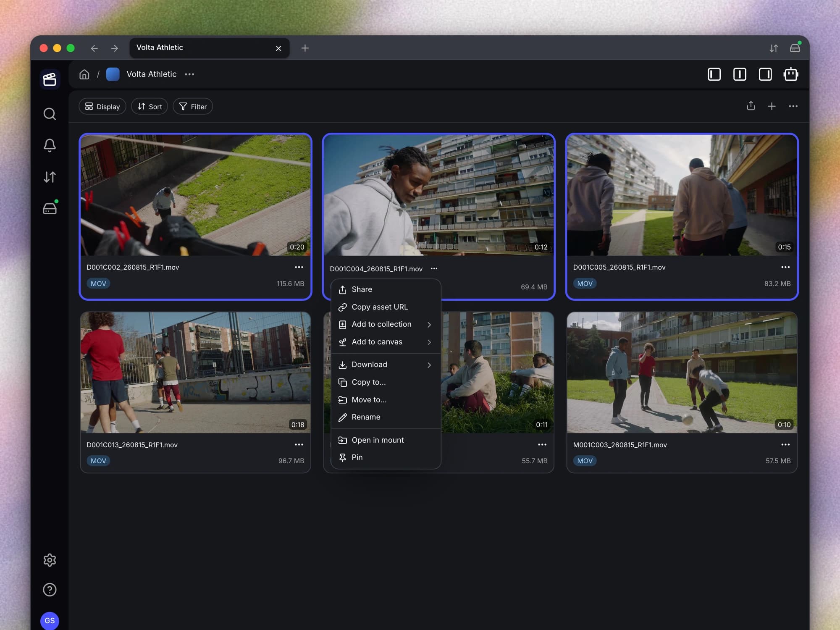Pin the asset via Pin
Image resolution: width=840 pixels, height=630 pixels.
pyautogui.click(x=386, y=457)
